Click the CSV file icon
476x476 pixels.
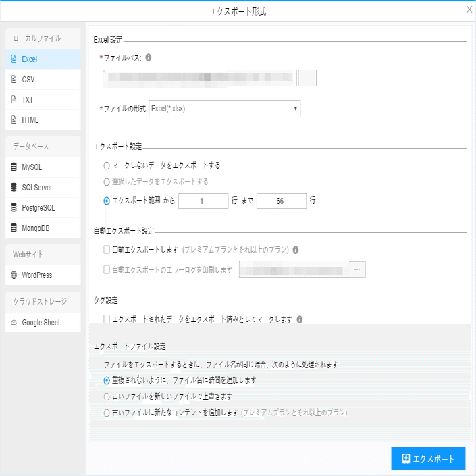(14, 79)
